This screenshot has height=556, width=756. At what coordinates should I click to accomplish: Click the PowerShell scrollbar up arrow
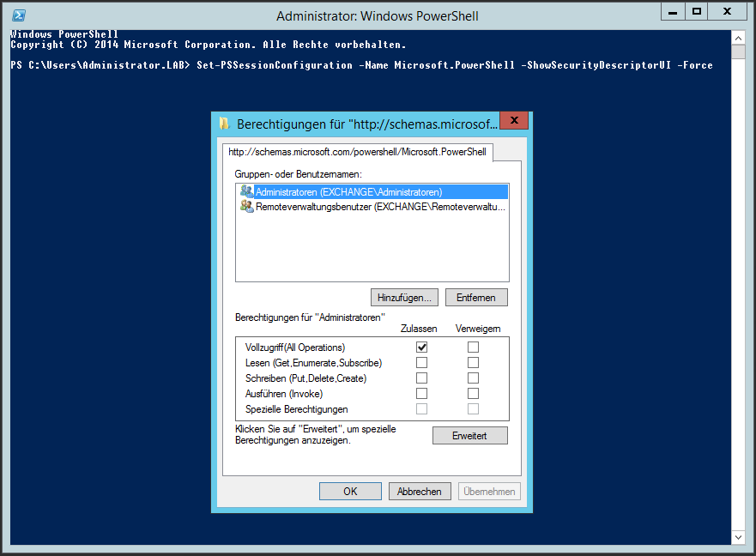pos(738,38)
